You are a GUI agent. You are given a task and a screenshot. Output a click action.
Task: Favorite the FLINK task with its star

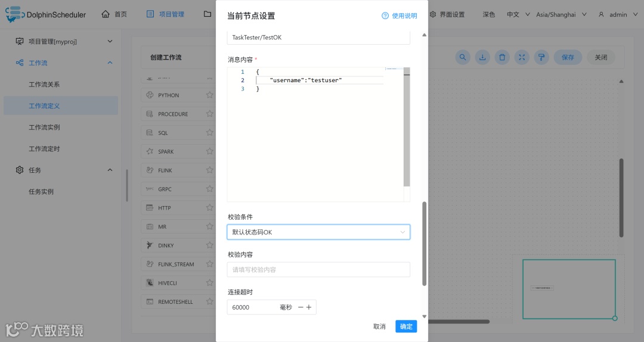210,170
